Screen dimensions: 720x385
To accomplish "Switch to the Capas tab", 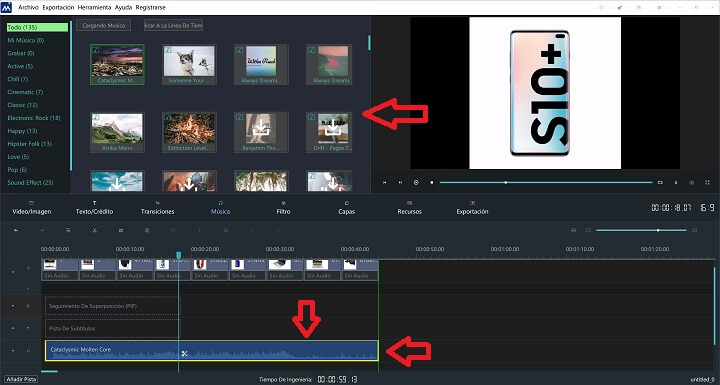I will 346,208.
